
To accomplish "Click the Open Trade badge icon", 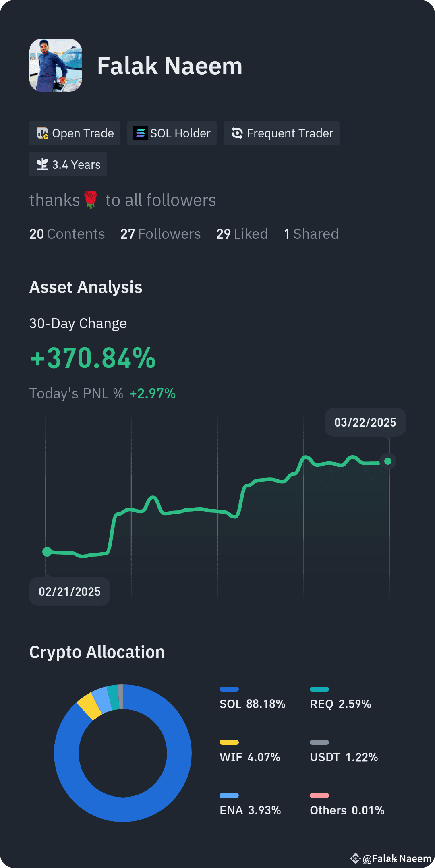I will [42, 133].
